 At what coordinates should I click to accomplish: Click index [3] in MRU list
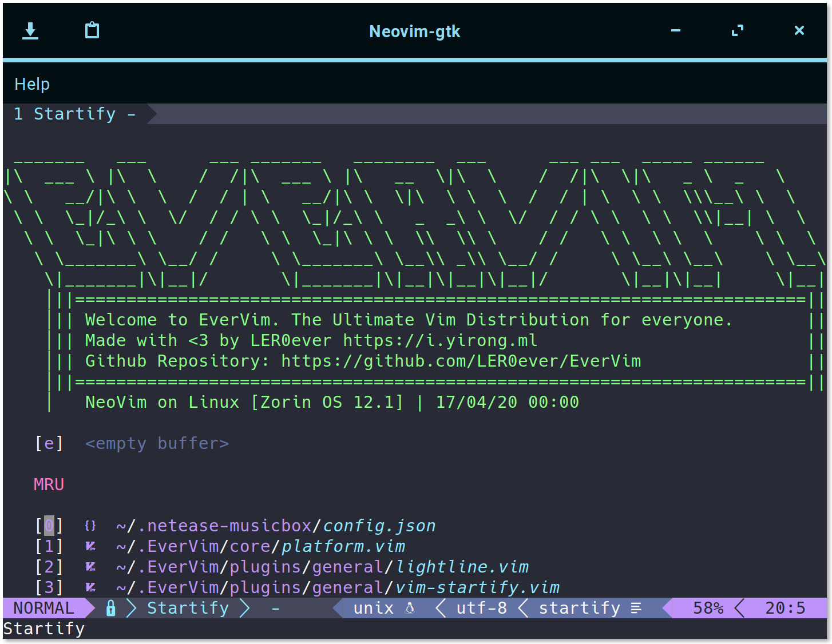point(49,587)
